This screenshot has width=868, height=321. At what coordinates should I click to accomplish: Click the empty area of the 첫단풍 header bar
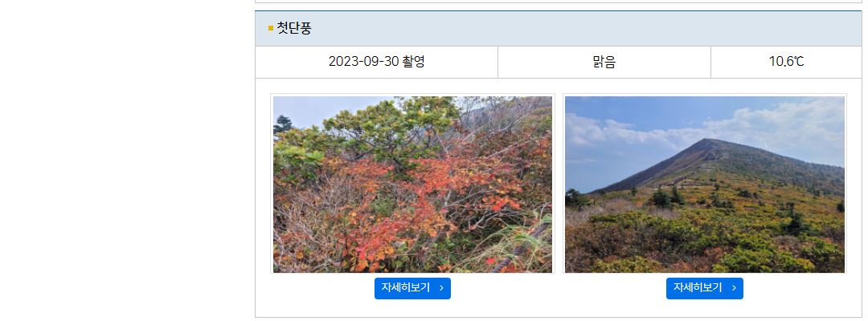click(x=581, y=28)
